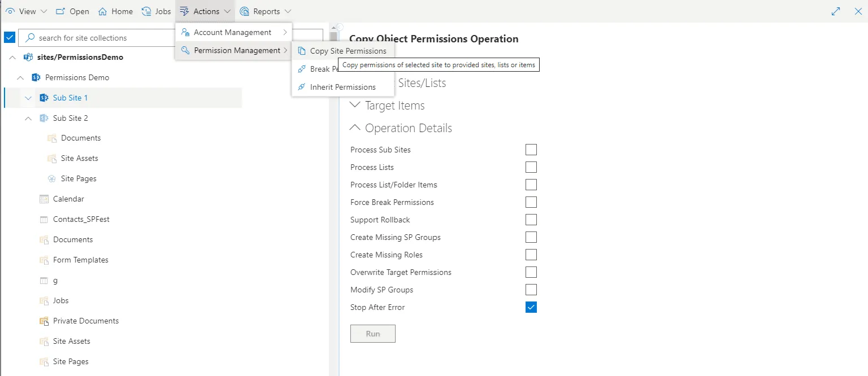Collapse the Sub Site 2 tree node
Image resolution: width=868 pixels, height=376 pixels.
[28, 118]
